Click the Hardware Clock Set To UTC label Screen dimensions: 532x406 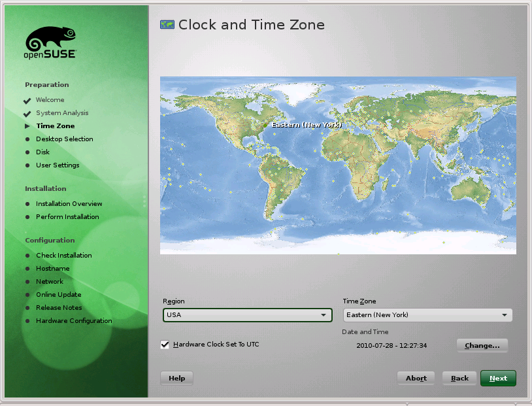(216, 345)
